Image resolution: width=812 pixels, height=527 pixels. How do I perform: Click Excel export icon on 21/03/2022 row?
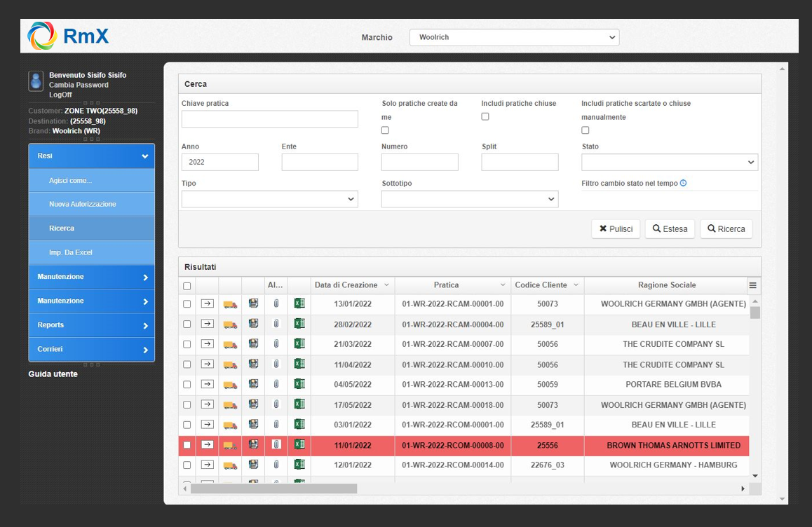coord(299,344)
